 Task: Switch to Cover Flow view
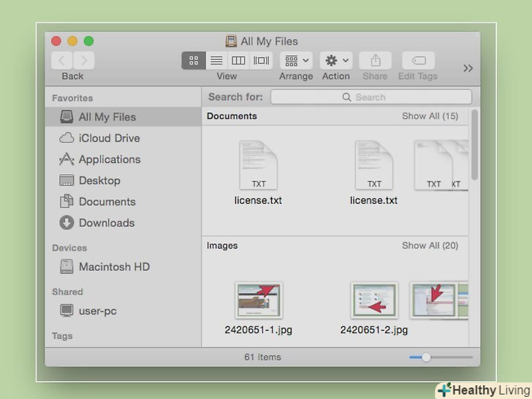261,61
